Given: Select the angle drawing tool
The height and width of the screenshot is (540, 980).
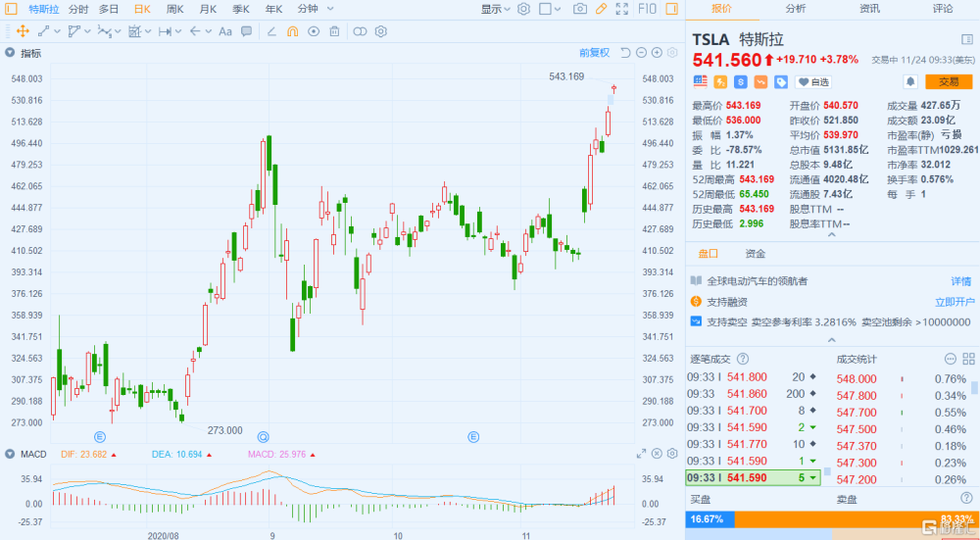Looking at the screenshot, I should [x=271, y=31].
